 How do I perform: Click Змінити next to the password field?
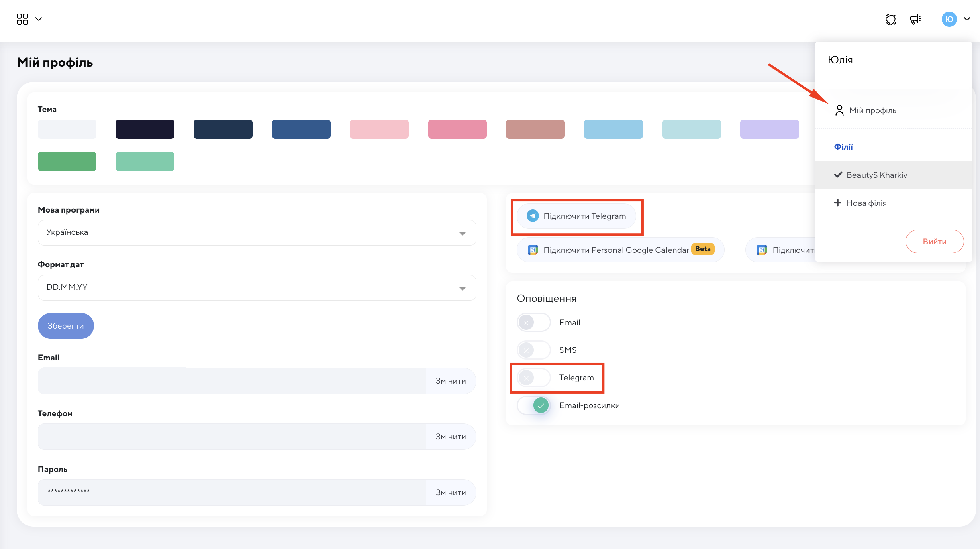pyautogui.click(x=451, y=492)
